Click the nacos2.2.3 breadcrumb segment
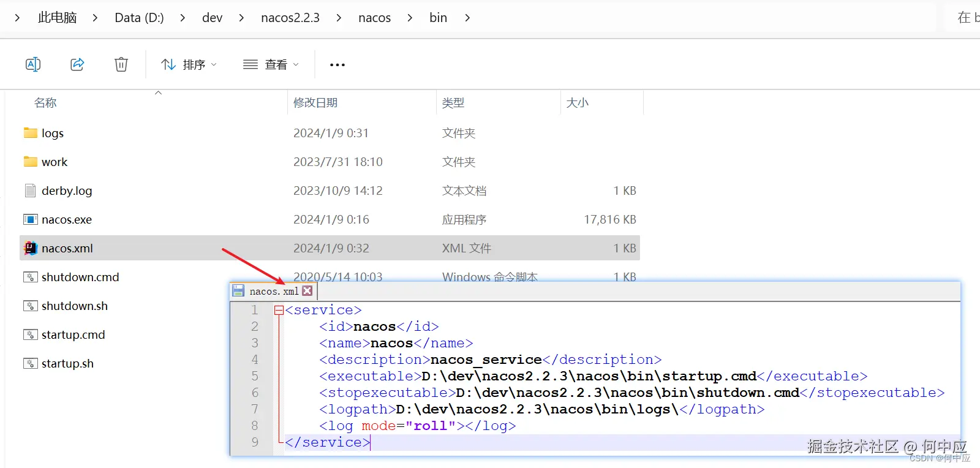Screen dimensions: 980x468 pos(290,18)
